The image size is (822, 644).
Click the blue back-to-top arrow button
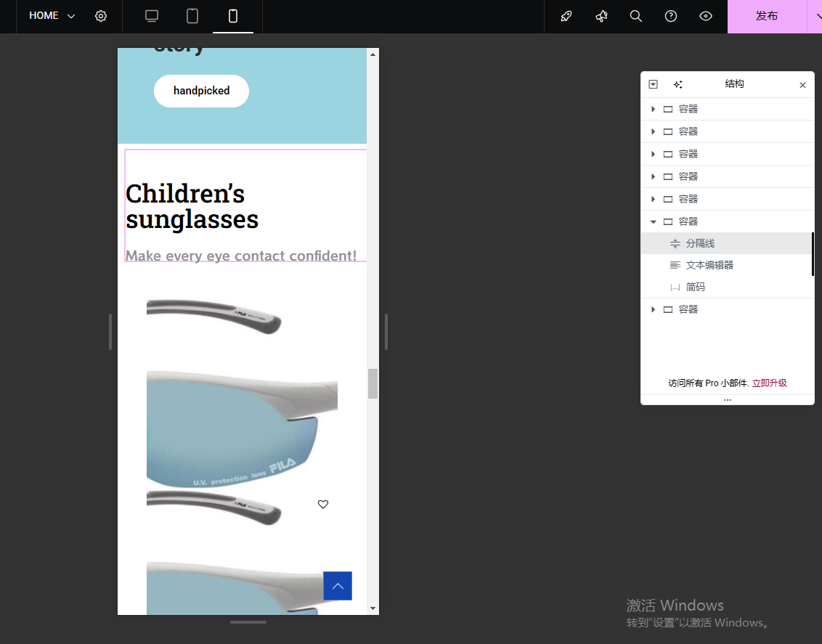coord(338,586)
